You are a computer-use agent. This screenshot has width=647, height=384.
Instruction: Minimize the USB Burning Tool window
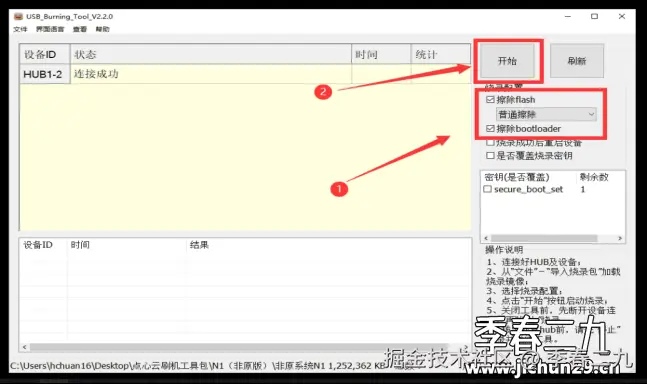tap(568, 16)
